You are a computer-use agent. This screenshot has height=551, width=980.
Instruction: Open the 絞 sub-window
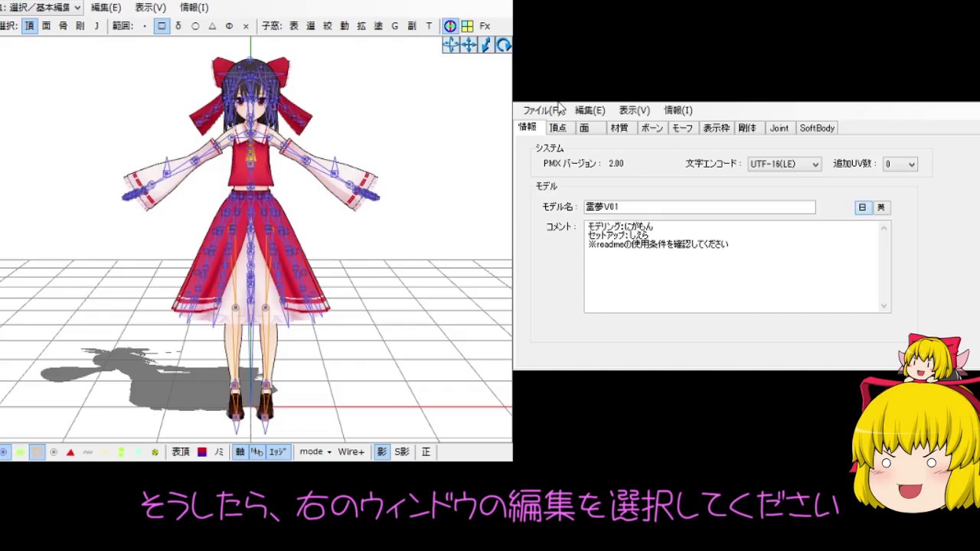(328, 26)
